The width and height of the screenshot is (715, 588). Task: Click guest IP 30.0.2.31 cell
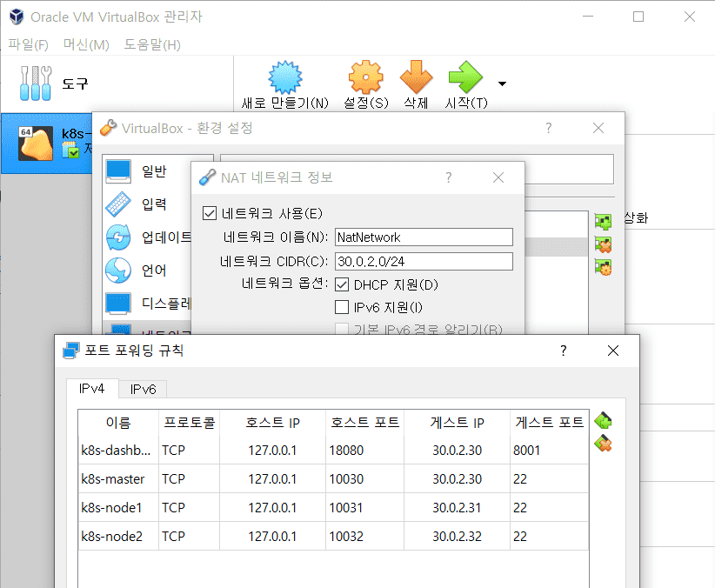coord(457,508)
